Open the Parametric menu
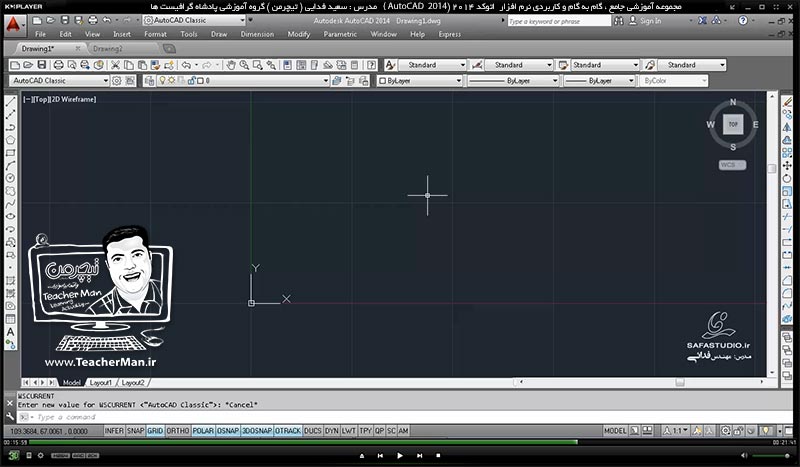This screenshot has height=467, width=800. [340, 34]
